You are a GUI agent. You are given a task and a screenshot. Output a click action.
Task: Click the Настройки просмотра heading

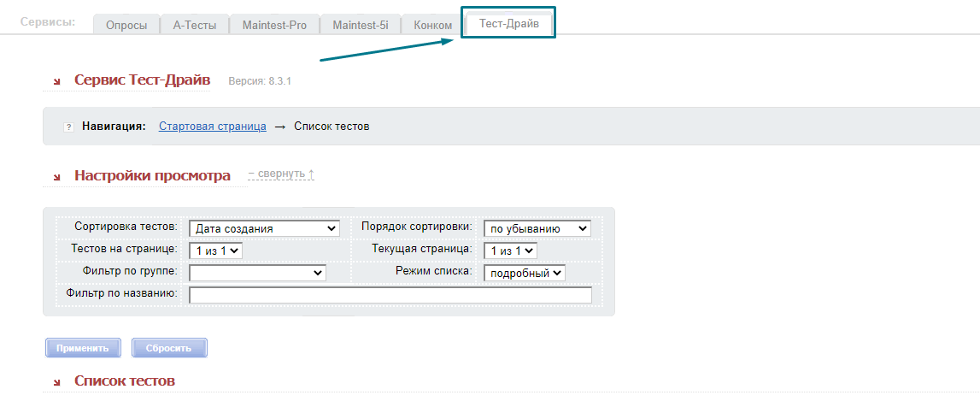[x=152, y=175]
